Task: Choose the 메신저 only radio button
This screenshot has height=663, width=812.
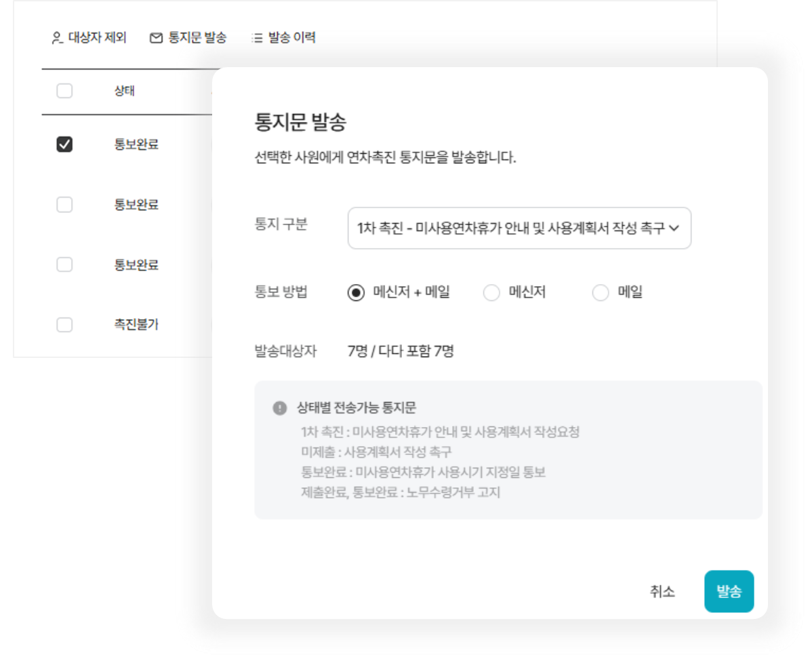Action: [x=491, y=293]
